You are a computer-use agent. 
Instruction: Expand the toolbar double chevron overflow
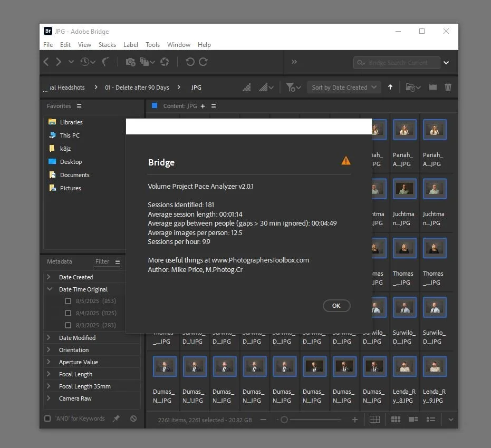point(294,62)
